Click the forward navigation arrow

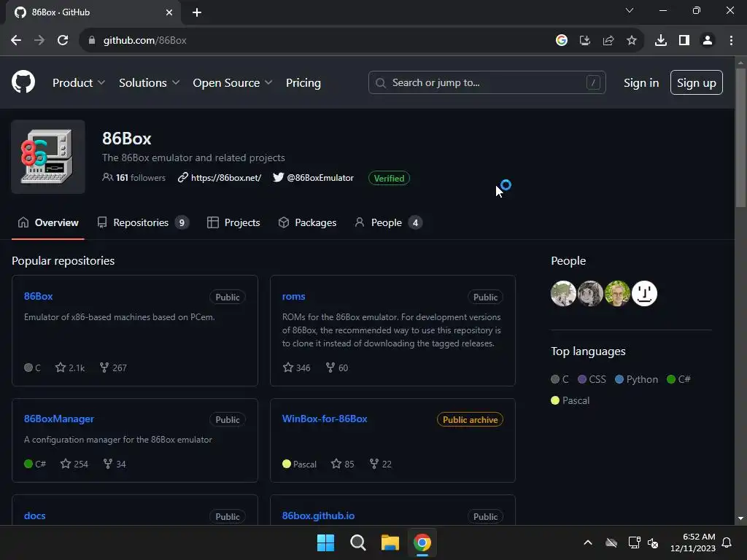coord(39,41)
